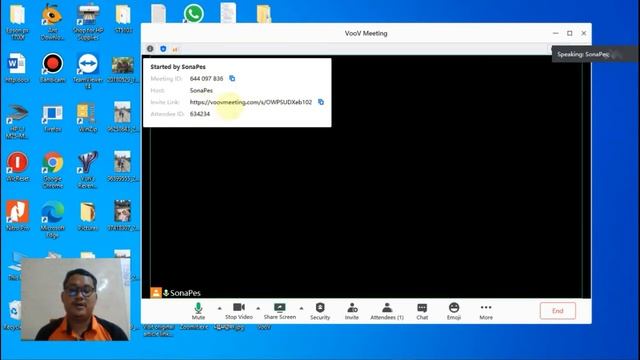
Task: Open Google Chrome desktop shortcut
Action: 53,170
